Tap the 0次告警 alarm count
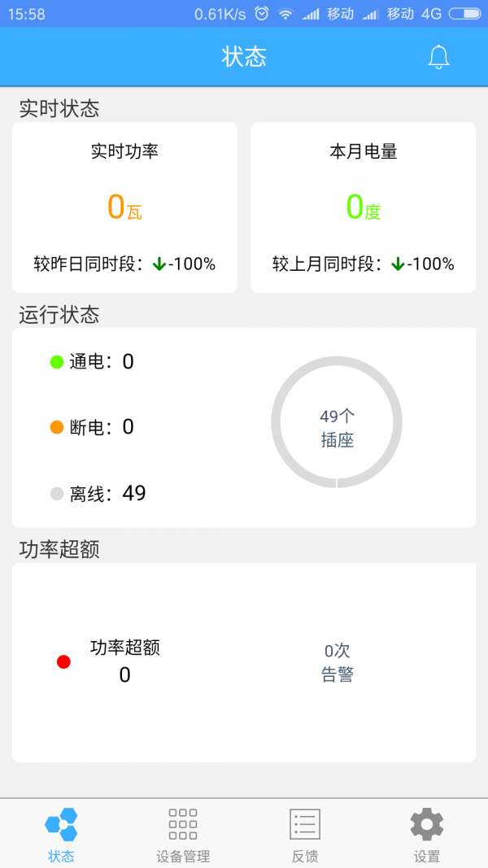 tap(337, 662)
